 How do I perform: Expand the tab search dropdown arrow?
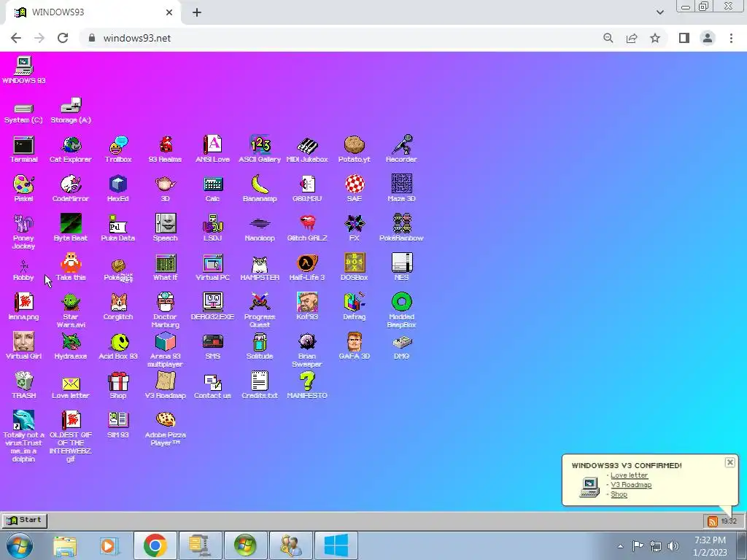659,12
